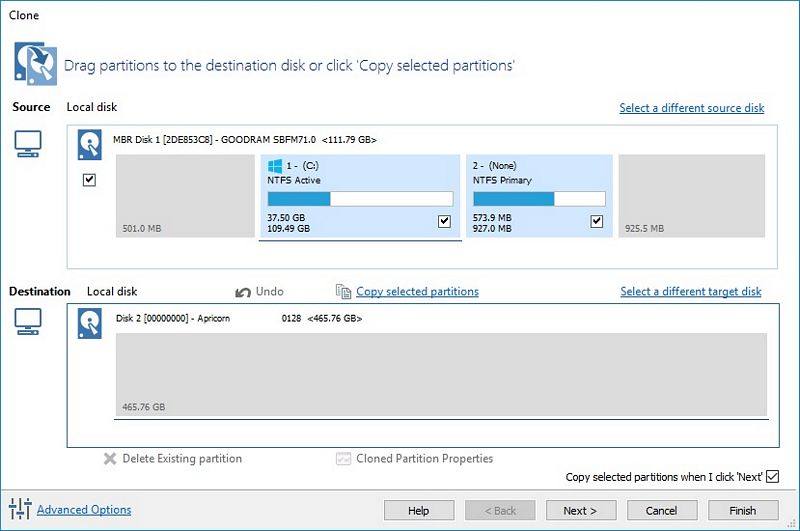Uncheck the whole source disk checkbox
The image size is (800, 531).
[89, 180]
